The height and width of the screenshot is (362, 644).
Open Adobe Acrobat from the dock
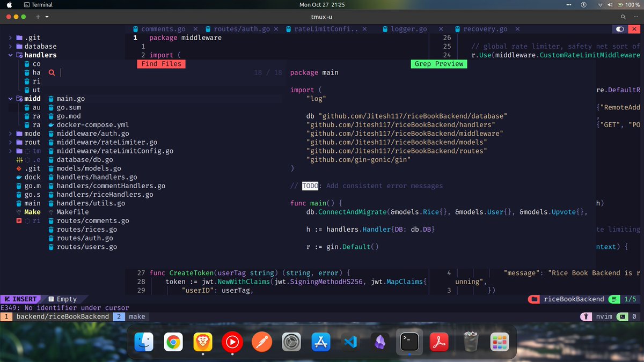(439, 341)
